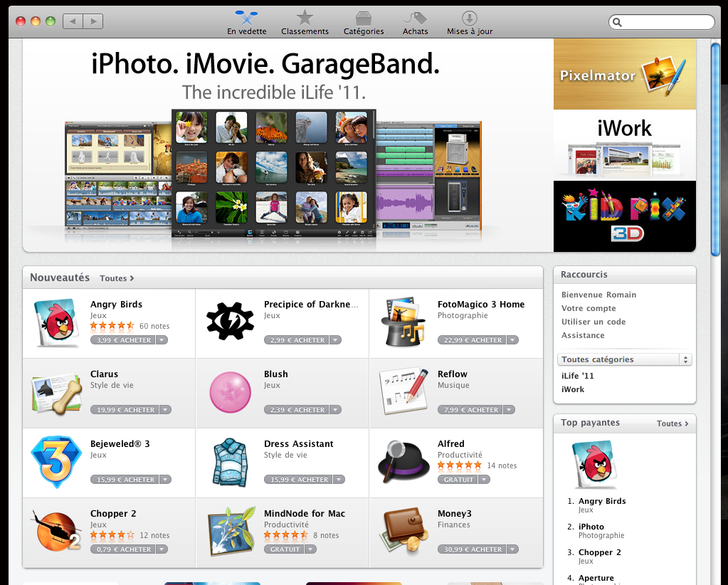The height and width of the screenshot is (585, 728).
Task: Buy Blush with the 2,39 € Acheter button
Action: (297, 409)
